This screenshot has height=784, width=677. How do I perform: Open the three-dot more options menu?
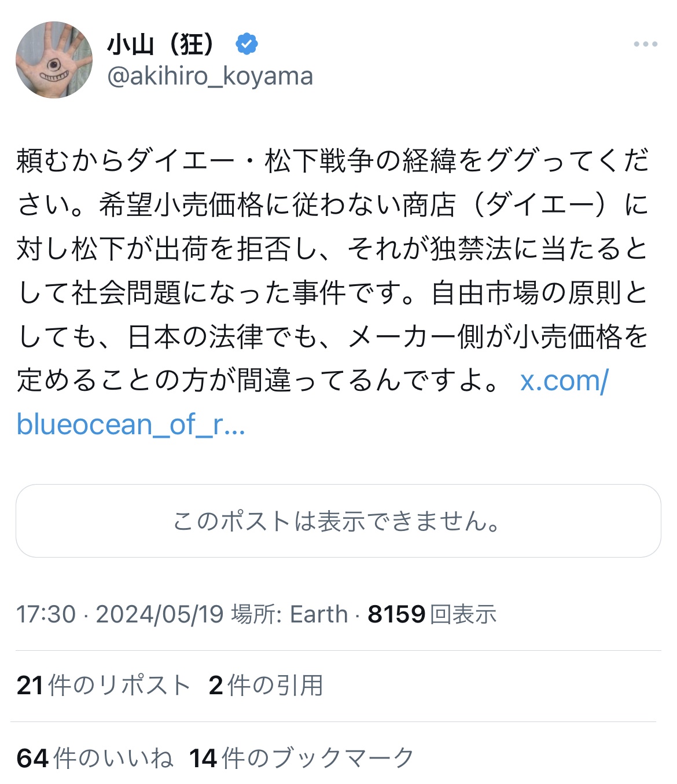click(x=645, y=44)
